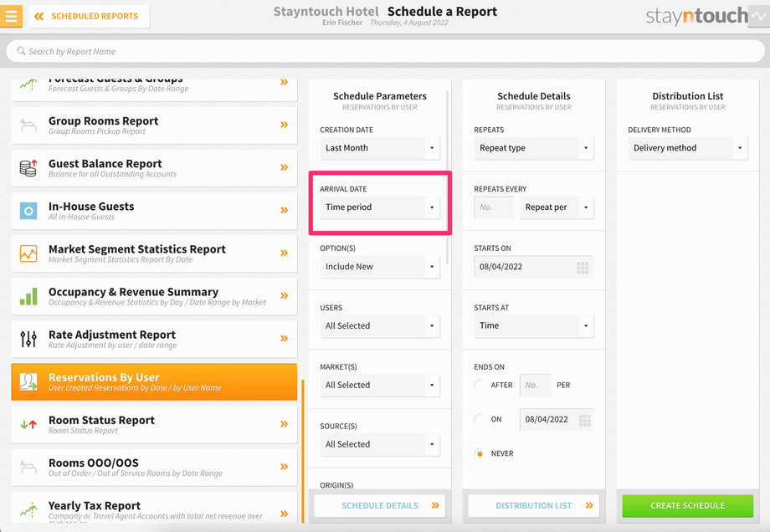Click the Guest Balance Report coins icon
Viewport: 770px width, 532px height.
(28, 168)
